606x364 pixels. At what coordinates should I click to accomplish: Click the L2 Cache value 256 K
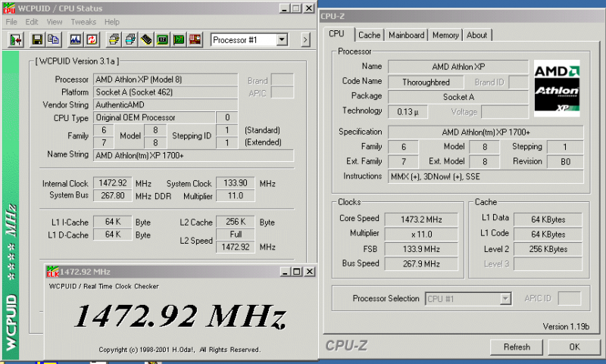236,222
